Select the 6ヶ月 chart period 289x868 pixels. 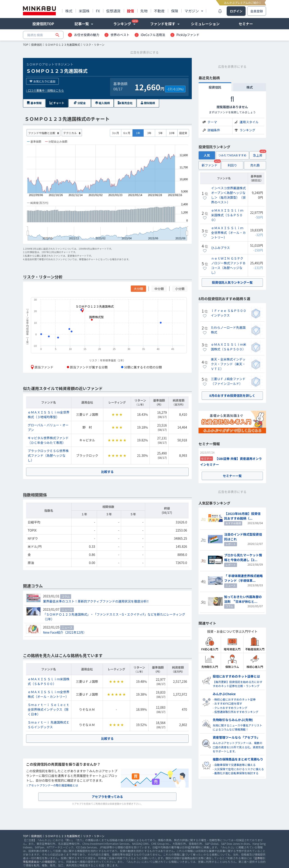click(126, 133)
